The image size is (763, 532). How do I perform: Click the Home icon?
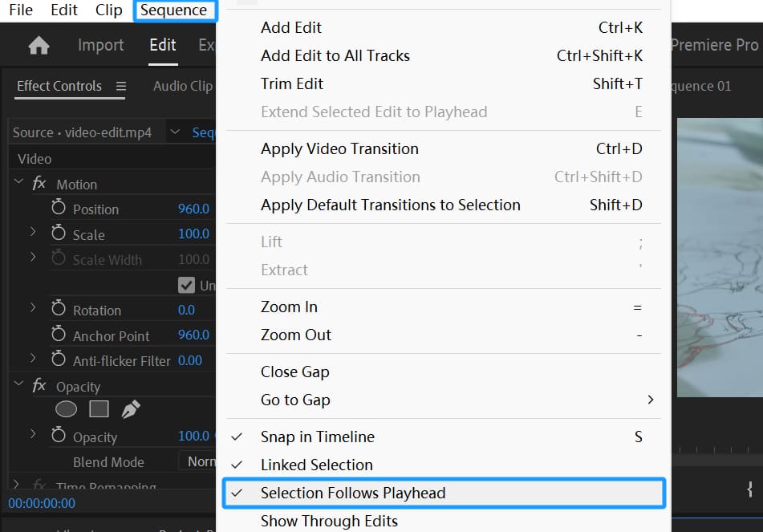39,46
